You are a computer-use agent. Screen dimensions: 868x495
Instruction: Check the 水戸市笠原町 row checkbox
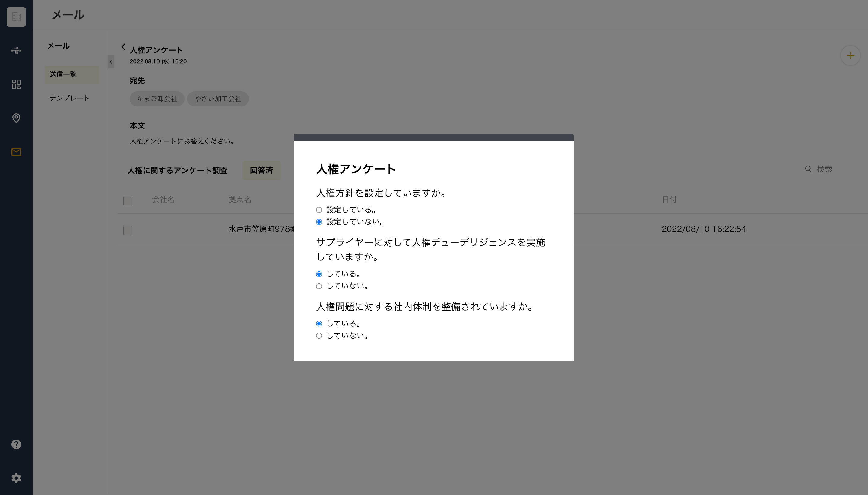coord(128,230)
